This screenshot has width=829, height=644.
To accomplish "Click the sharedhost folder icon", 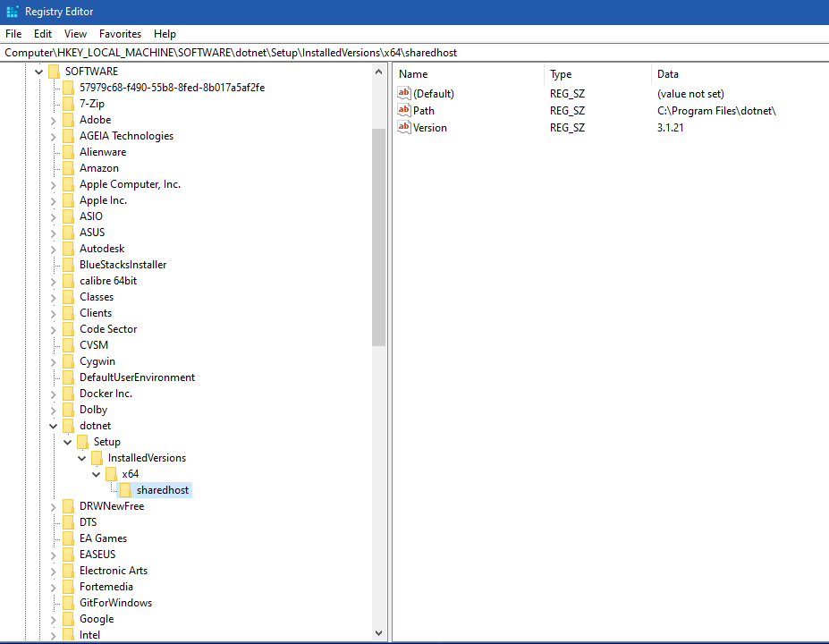I will 125,490.
